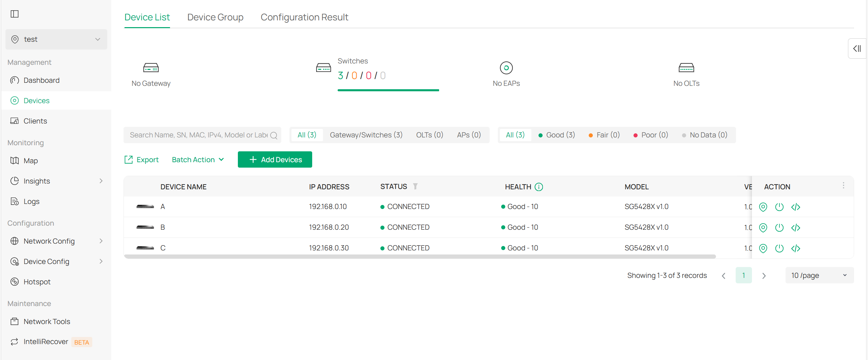Image resolution: width=868 pixels, height=360 pixels.
Task: Click the Add Devices button
Action: pyautogui.click(x=275, y=160)
